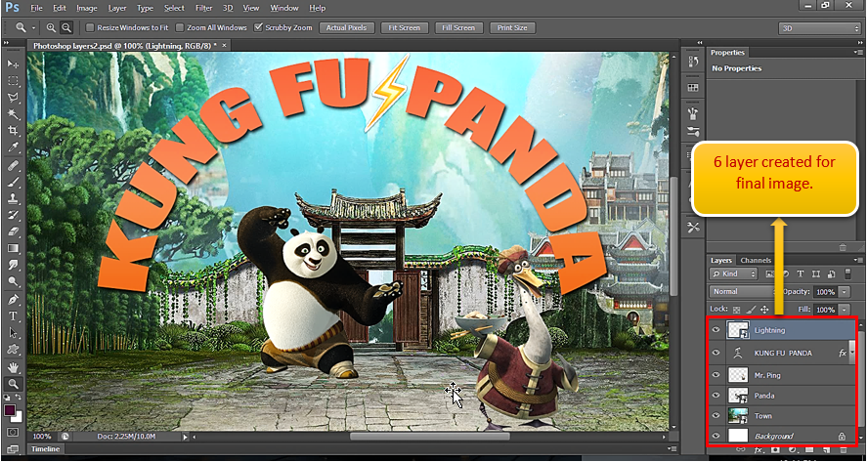Turn layer filtering switch on or off

847,273
